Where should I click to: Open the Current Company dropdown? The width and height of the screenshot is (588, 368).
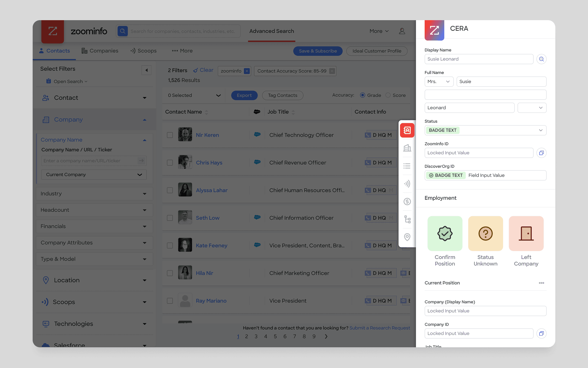click(x=94, y=175)
